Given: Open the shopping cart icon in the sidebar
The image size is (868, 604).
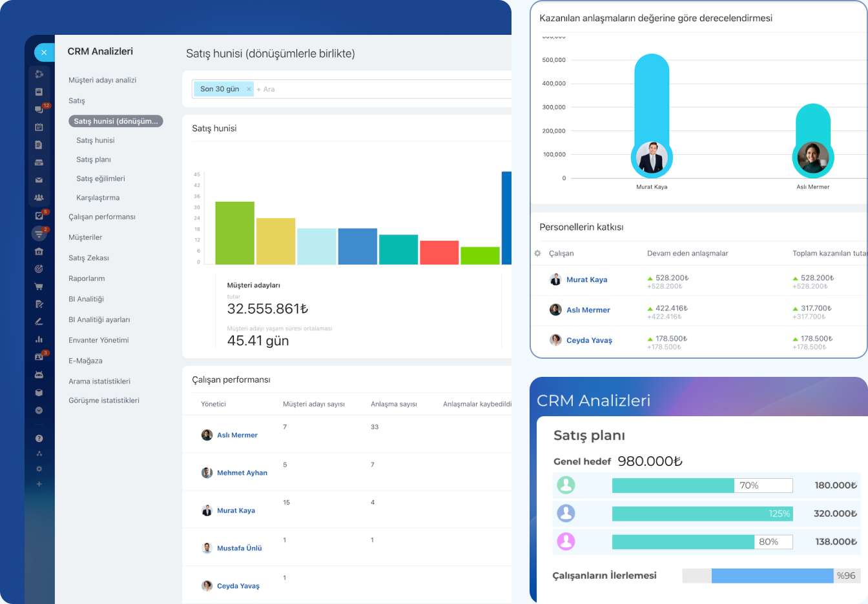Looking at the screenshot, I should pos(39,286).
